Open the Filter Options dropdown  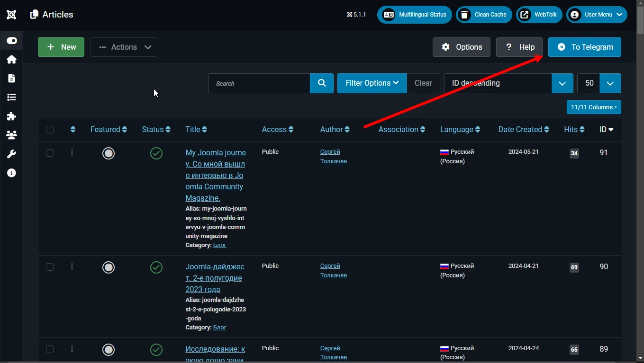click(372, 83)
